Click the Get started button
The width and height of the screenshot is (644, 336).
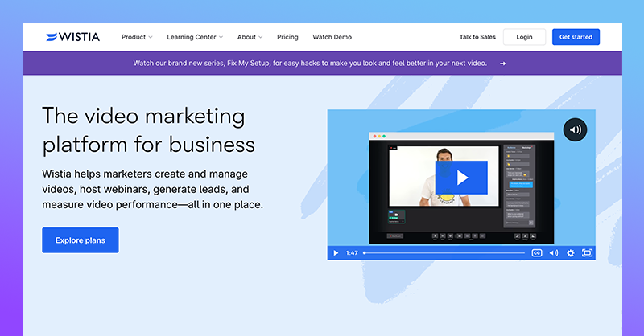[x=576, y=37]
